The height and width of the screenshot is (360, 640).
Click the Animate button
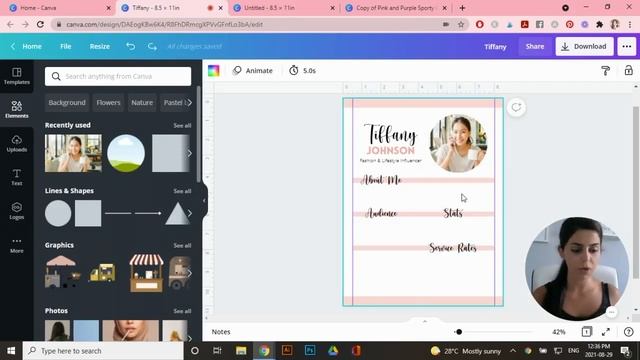(253, 71)
